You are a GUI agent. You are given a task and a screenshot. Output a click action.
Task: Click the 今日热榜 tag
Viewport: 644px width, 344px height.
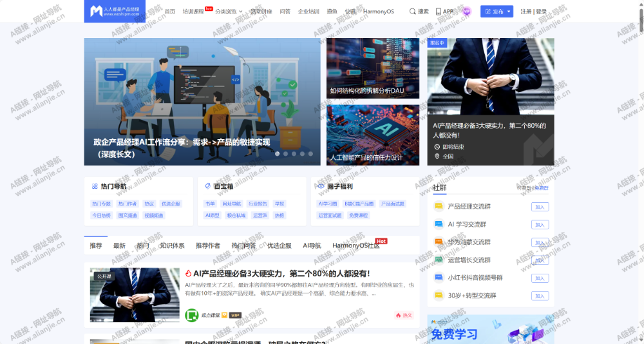click(102, 215)
